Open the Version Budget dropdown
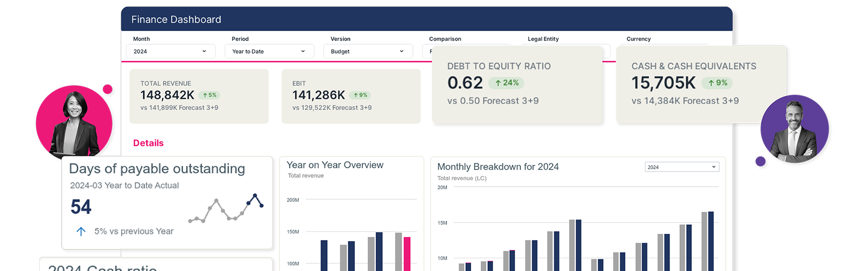Image resolution: width=868 pixels, height=271 pixels. 368,51
